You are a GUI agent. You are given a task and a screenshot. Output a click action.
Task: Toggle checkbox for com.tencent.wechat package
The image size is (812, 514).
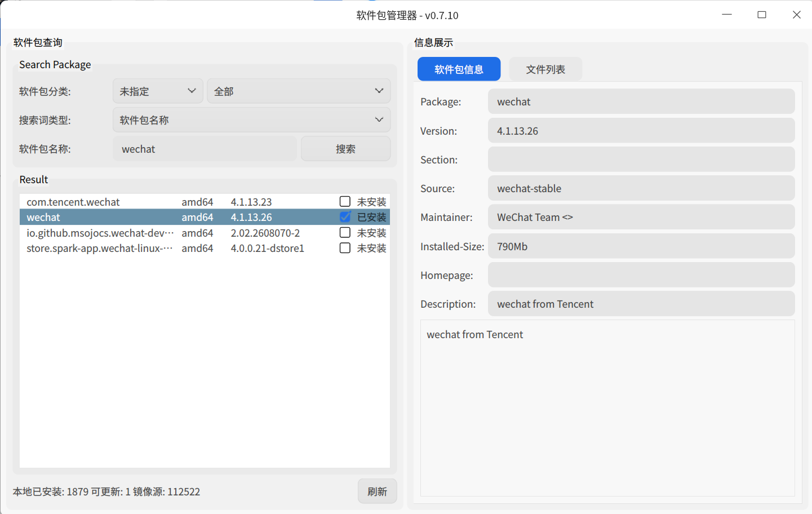pos(345,202)
